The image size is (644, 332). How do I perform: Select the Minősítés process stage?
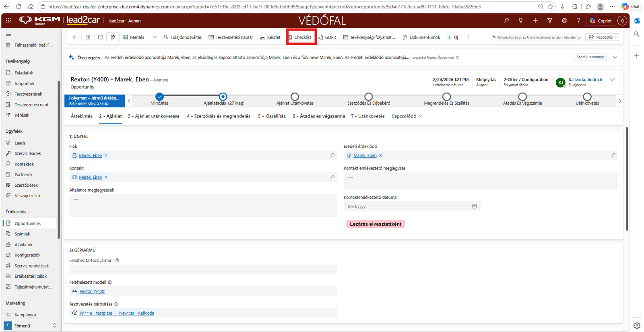coord(159,97)
